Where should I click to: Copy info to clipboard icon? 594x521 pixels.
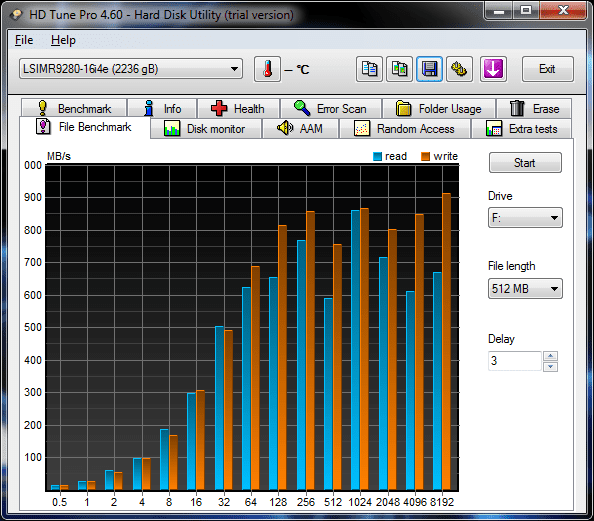click(369, 69)
